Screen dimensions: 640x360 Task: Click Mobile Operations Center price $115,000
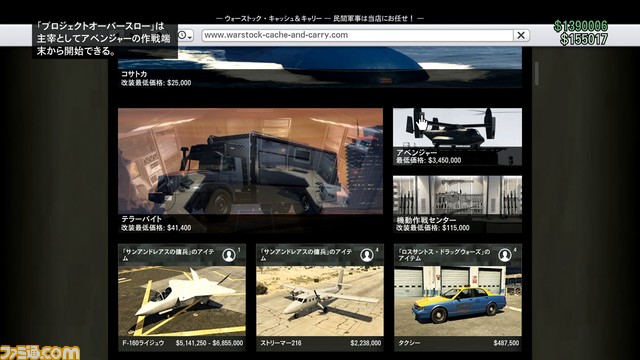(x=451, y=228)
